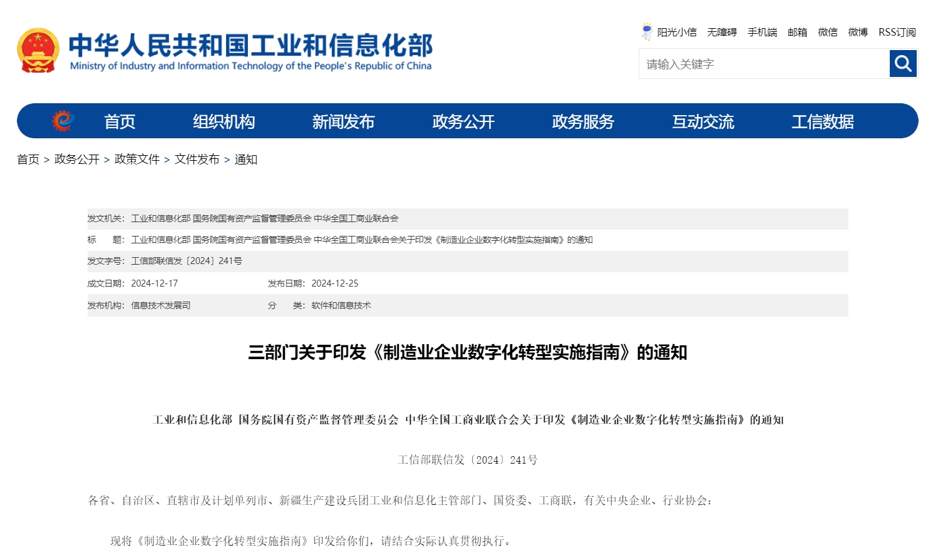The width and height of the screenshot is (938, 560).
Task: Enable the 无障碍 accessibility mode icon
Action: (721, 32)
